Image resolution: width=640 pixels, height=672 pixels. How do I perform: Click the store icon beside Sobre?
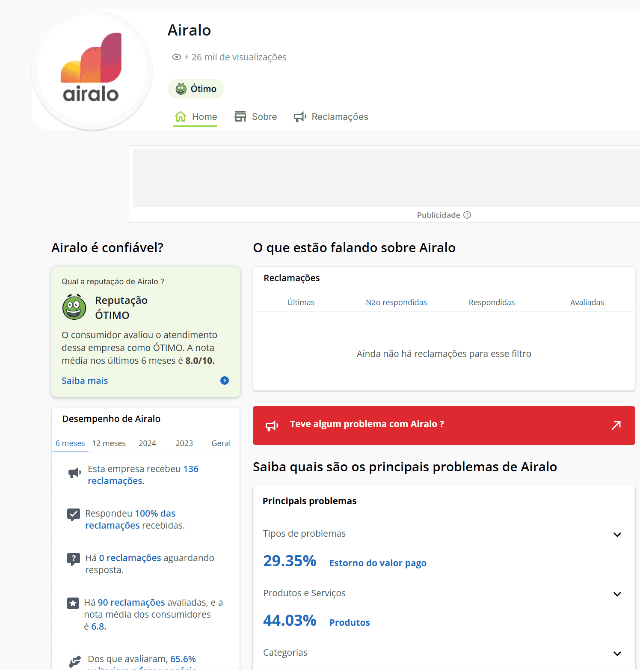pos(240,116)
